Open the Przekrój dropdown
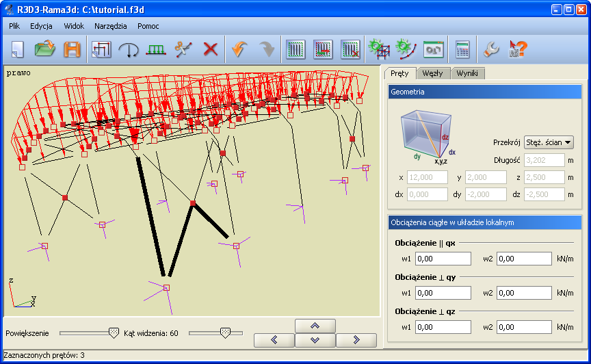Viewport: 591px width, 364px height. pos(549,142)
